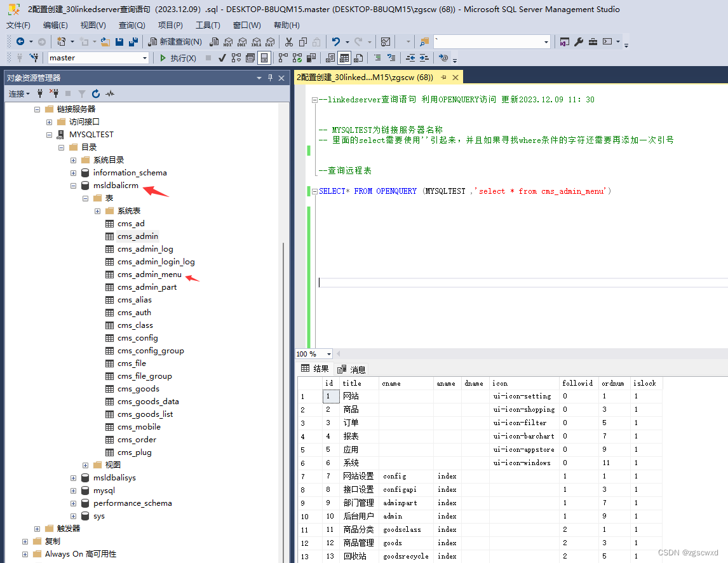Switch to the 消息 results tab
This screenshot has width=728, height=563.
point(351,369)
